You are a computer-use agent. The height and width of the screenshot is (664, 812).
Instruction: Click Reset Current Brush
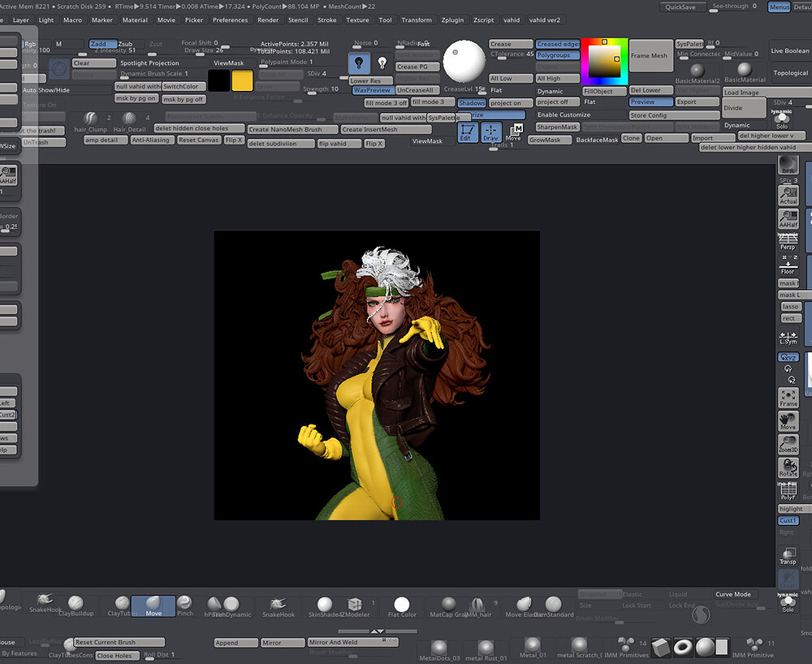pyautogui.click(x=119, y=642)
